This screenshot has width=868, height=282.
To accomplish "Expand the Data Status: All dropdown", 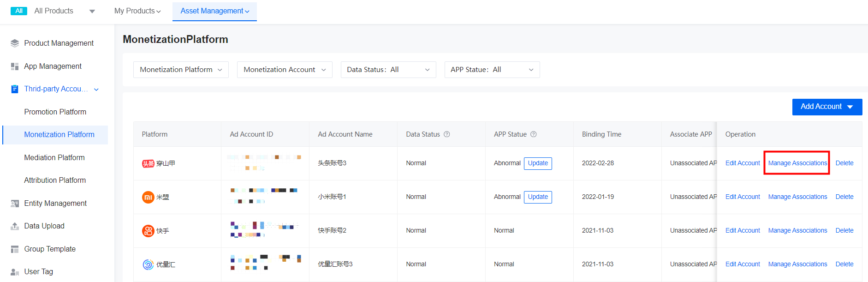I will tap(388, 70).
